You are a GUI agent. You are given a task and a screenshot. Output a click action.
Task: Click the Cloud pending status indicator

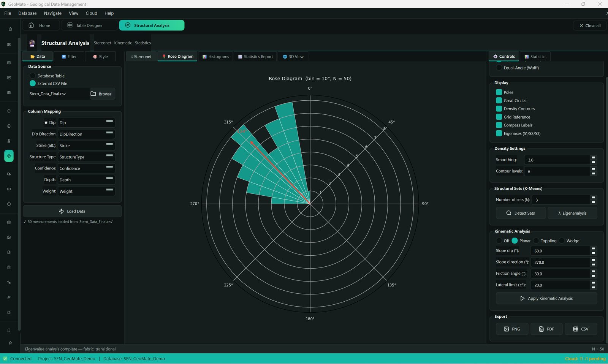click(585, 359)
